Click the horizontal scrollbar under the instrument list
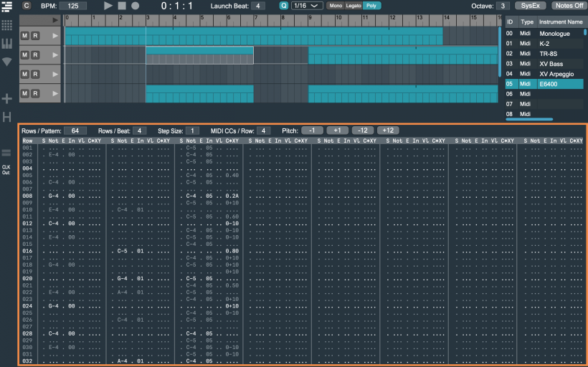 click(x=529, y=119)
